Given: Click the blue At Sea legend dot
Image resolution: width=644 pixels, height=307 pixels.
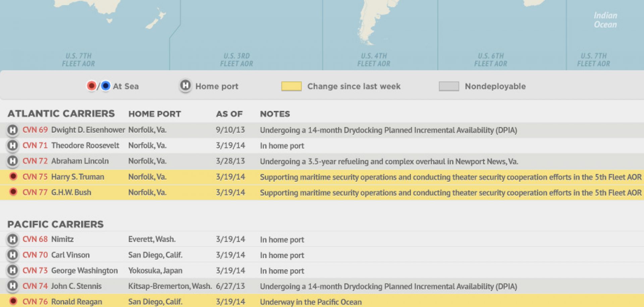Looking at the screenshot, I should pos(105,86).
